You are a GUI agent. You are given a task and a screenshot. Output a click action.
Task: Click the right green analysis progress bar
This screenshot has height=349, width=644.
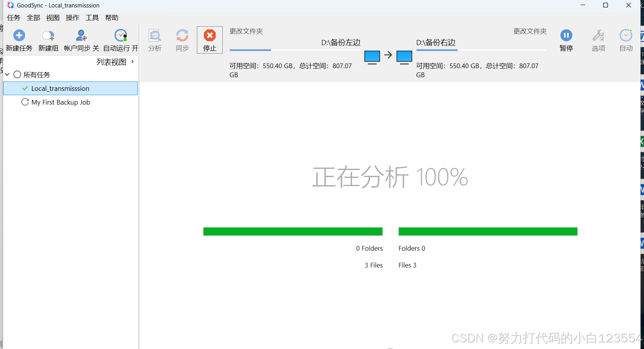click(x=488, y=231)
